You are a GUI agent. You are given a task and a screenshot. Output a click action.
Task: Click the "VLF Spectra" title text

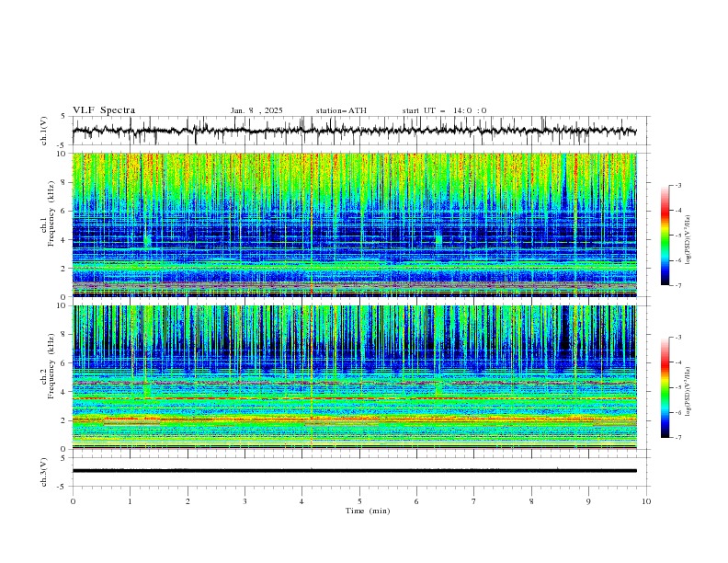(x=104, y=110)
